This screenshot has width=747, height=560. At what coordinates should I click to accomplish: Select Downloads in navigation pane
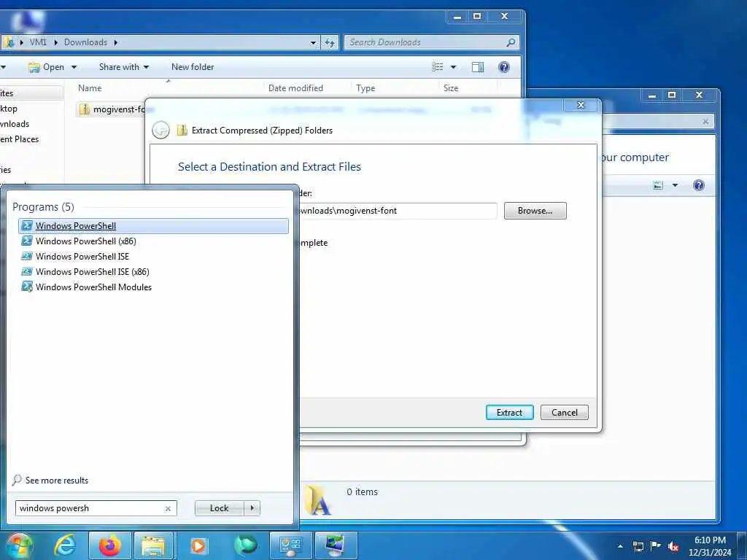[x=15, y=124]
